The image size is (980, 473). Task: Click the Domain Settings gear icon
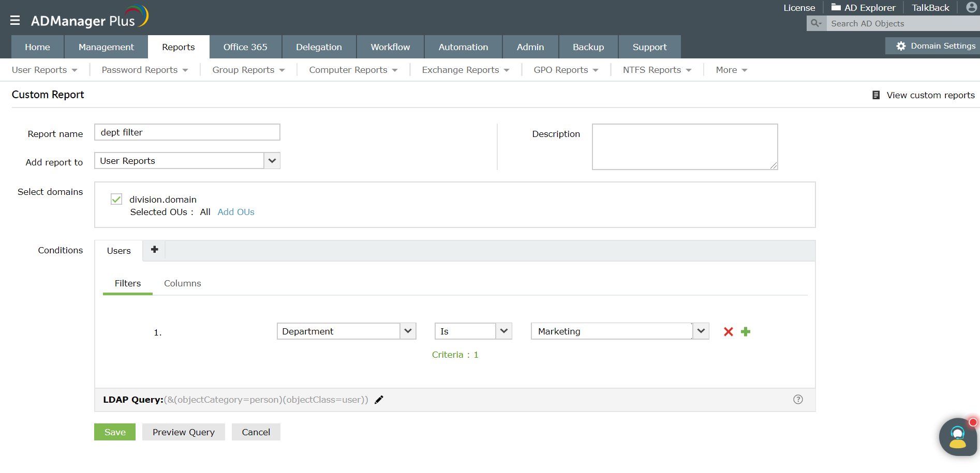(901, 45)
